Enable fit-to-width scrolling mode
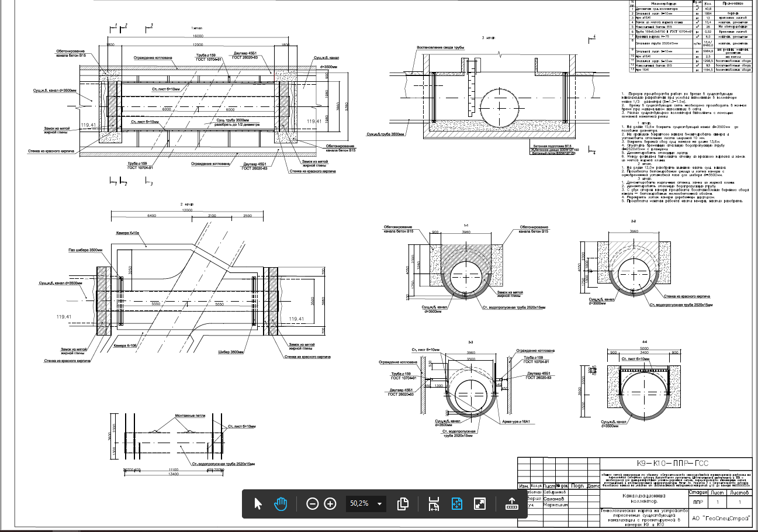 pyautogui.click(x=433, y=503)
